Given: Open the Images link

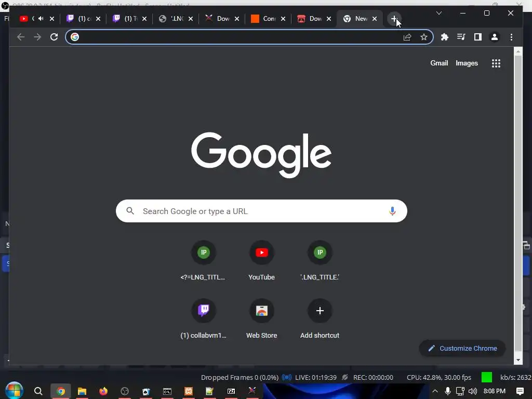Looking at the screenshot, I should [467, 63].
